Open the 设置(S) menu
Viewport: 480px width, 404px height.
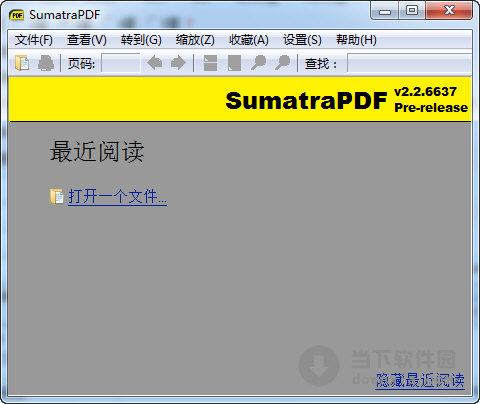pyautogui.click(x=302, y=40)
